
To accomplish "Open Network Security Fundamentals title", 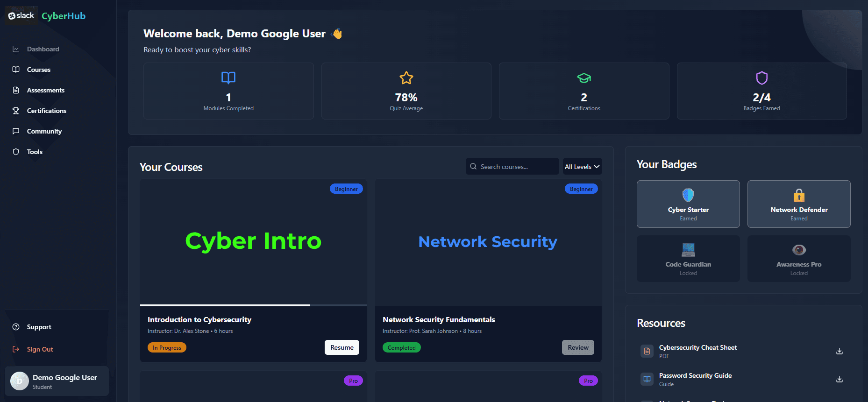I will (x=439, y=319).
